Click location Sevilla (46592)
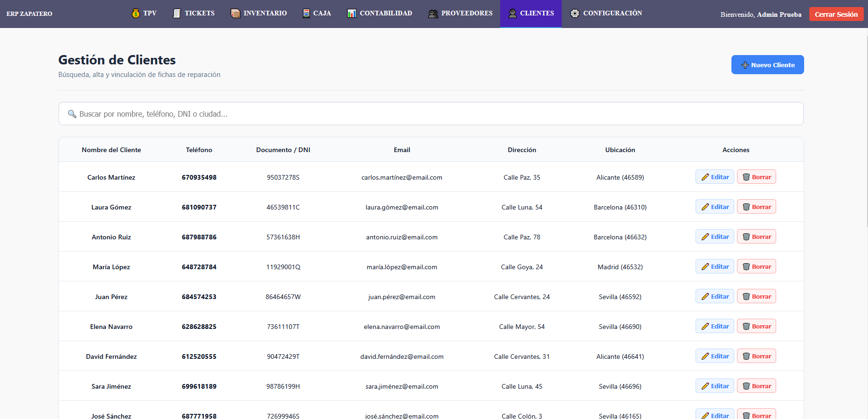 click(620, 297)
